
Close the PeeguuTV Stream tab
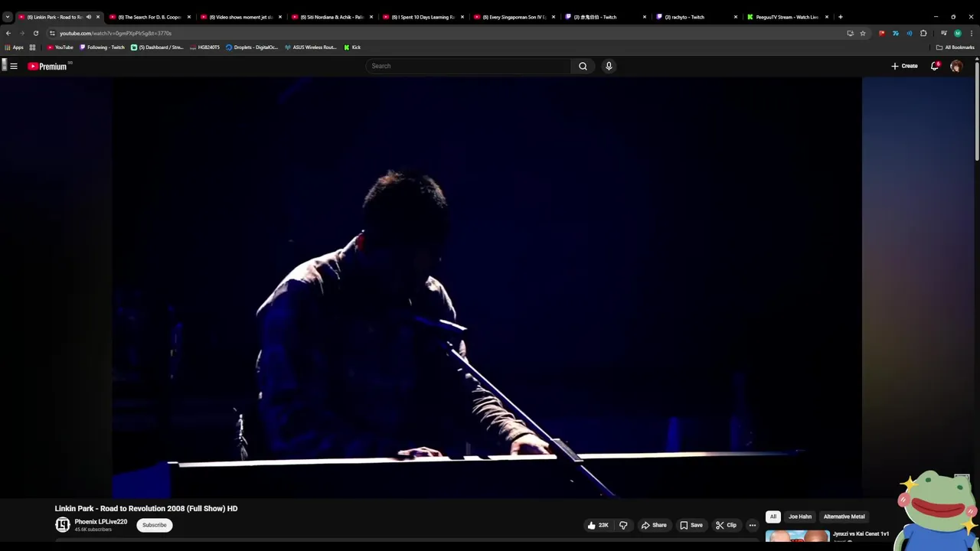827,17
